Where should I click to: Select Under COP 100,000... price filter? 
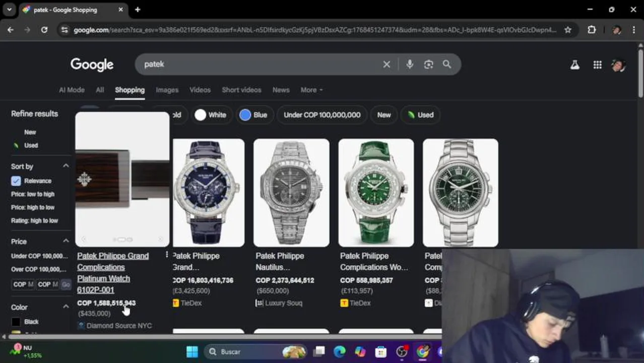(x=39, y=256)
